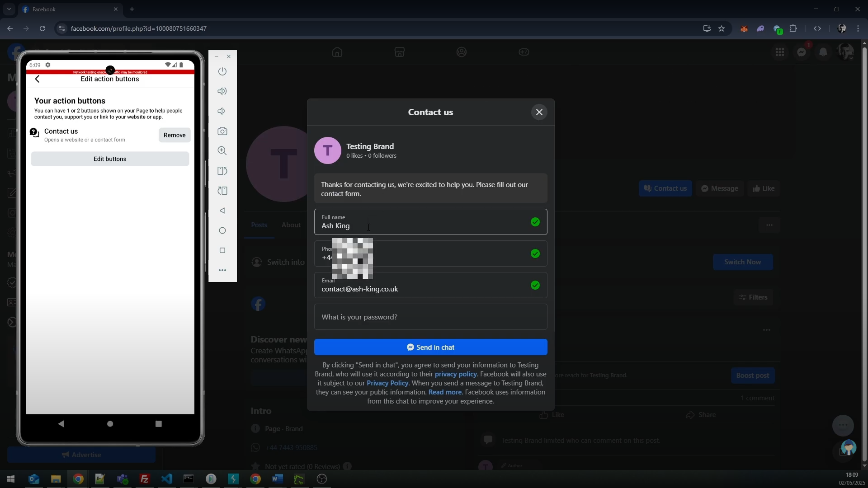The height and width of the screenshot is (488, 868).
Task: Remove the Contact us action button
Action: pyautogui.click(x=175, y=135)
